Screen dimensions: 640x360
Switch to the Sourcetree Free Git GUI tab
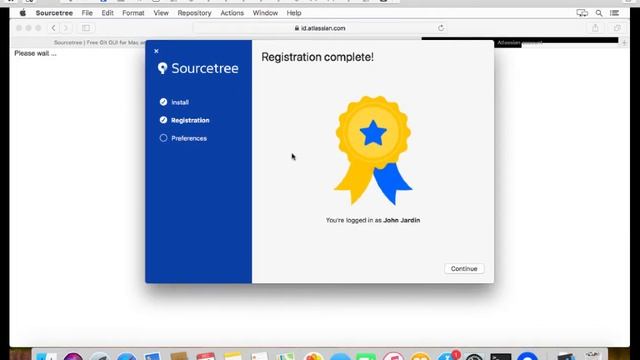pyautogui.click(x=100, y=42)
